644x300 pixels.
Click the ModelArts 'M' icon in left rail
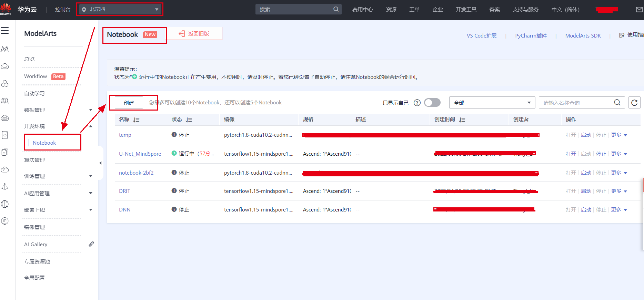pos(5,49)
